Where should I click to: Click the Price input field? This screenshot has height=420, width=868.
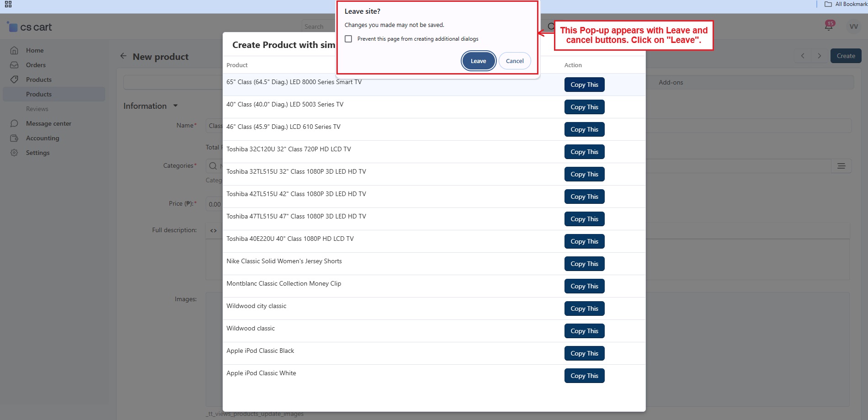(x=214, y=204)
